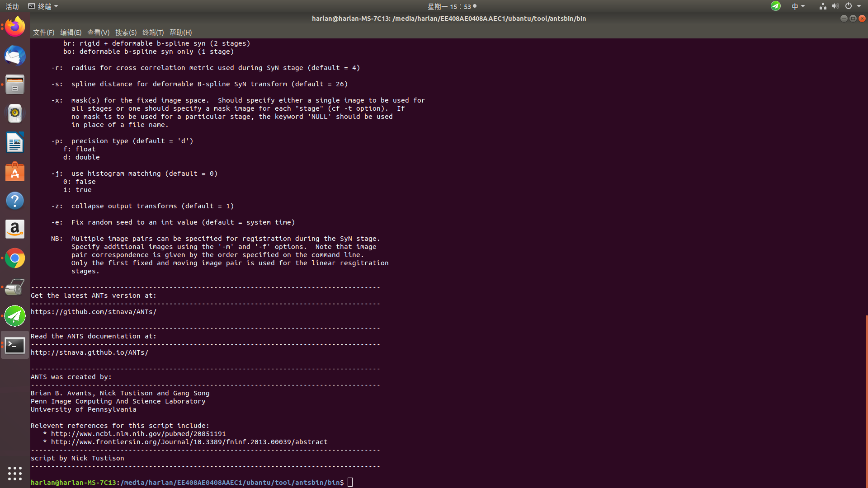
Task: Toggle the network indicator in the top bar
Action: [x=822, y=6]
